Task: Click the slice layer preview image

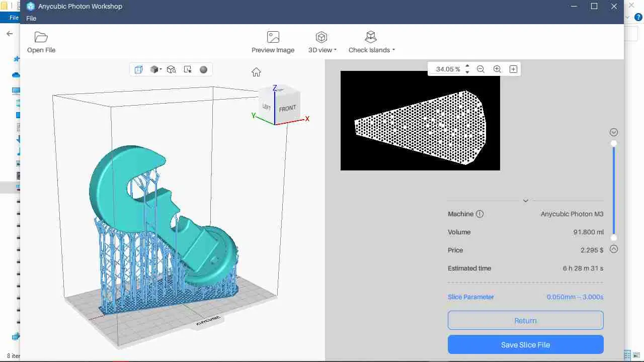Action: click(x=420, y=121)
